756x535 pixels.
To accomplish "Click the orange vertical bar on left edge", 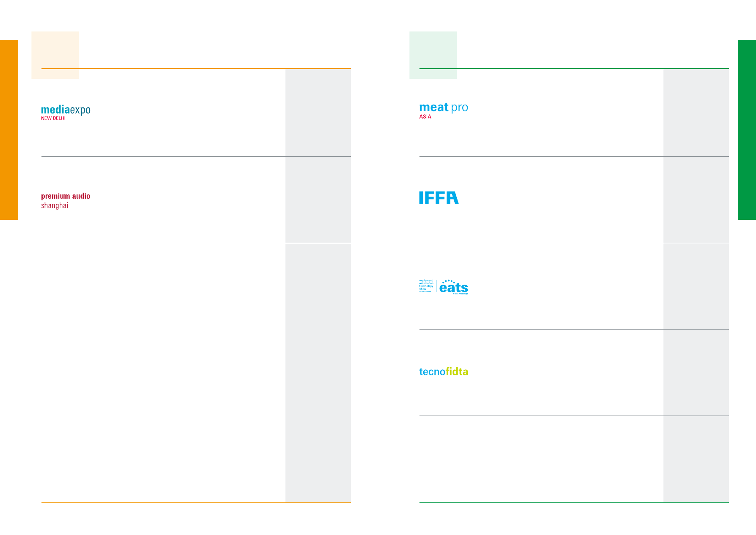I will [x=9, y=130].
